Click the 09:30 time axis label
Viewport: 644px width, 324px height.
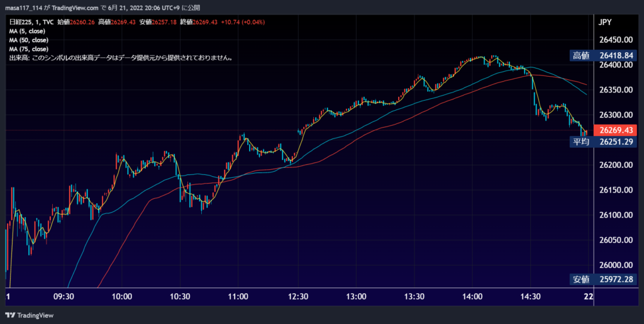coord(64,297)
